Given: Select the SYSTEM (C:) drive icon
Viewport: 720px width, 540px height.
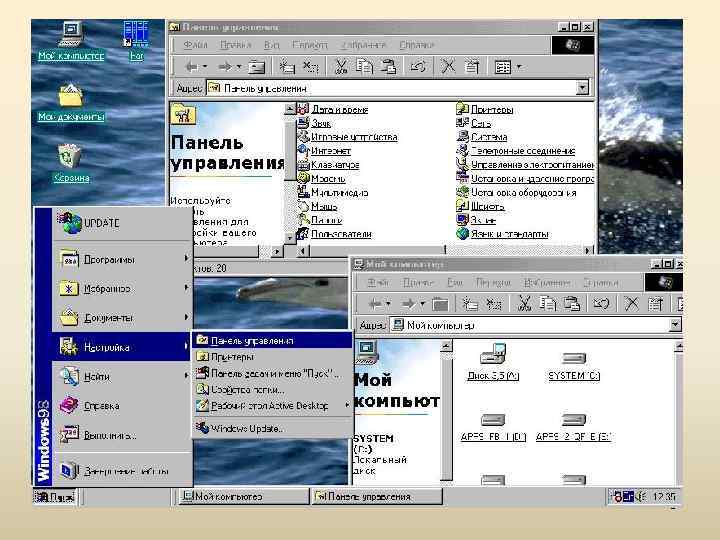Looking at the screenshot, I should (x=574, y=366).
